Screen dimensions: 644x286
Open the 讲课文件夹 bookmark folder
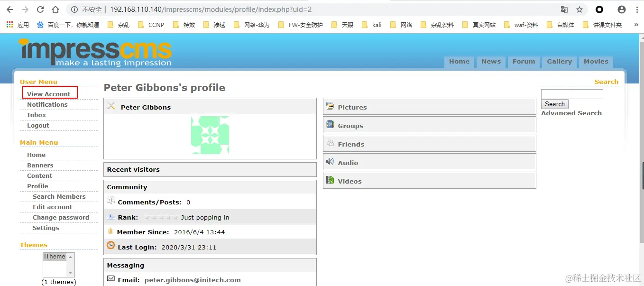pyautogui.click(x=602, y=25)
